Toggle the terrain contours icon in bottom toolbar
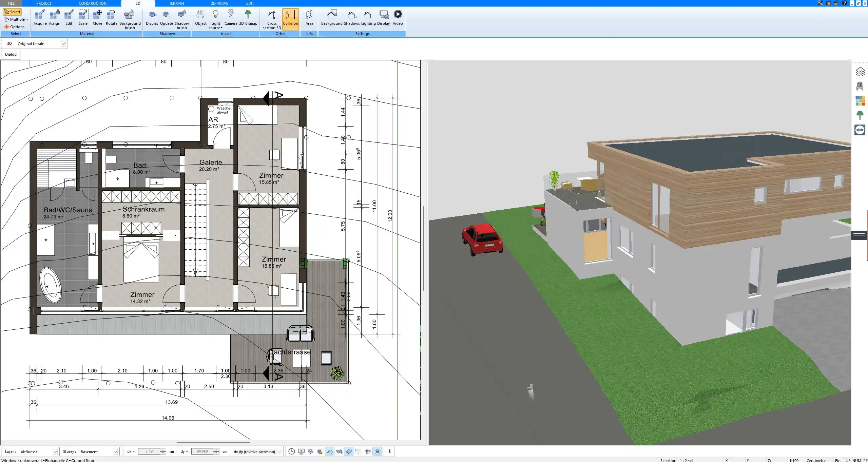 point(358,451)
